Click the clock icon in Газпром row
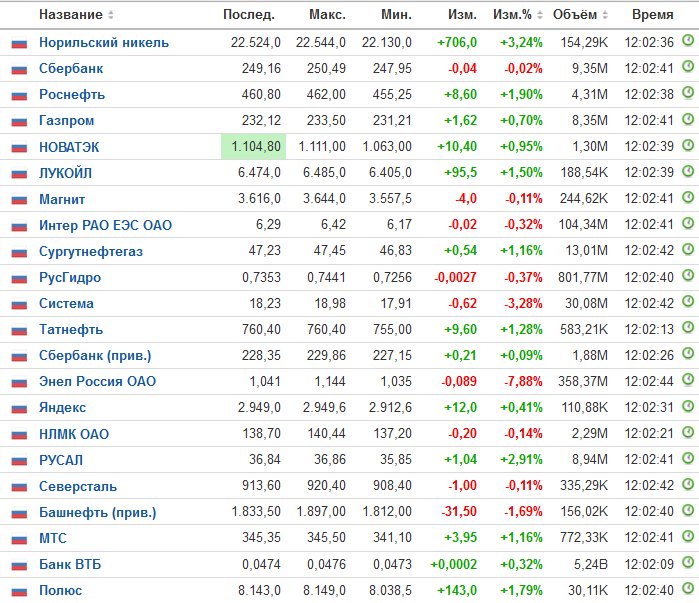 688,119
